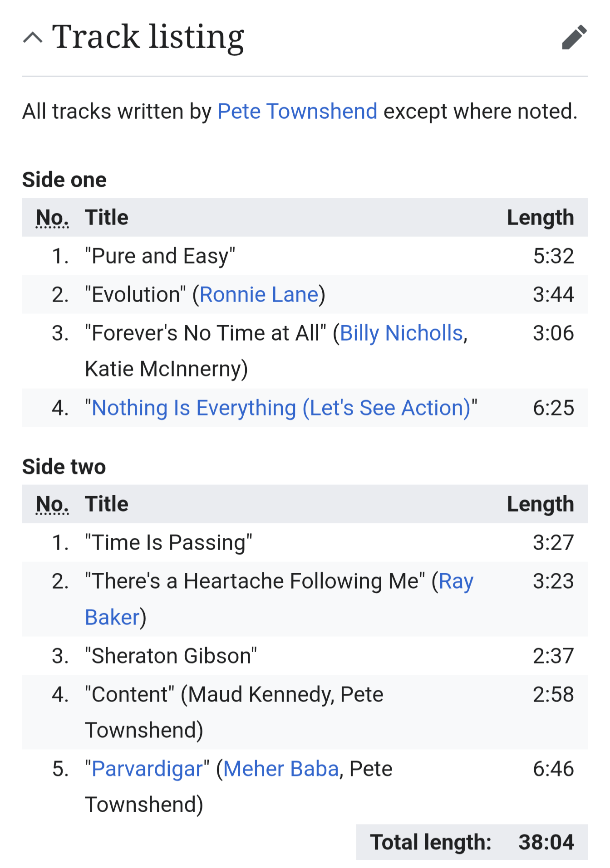610x868 pixels.
Task: Click the pencil edit section icon
Action: tap(574, 37)
